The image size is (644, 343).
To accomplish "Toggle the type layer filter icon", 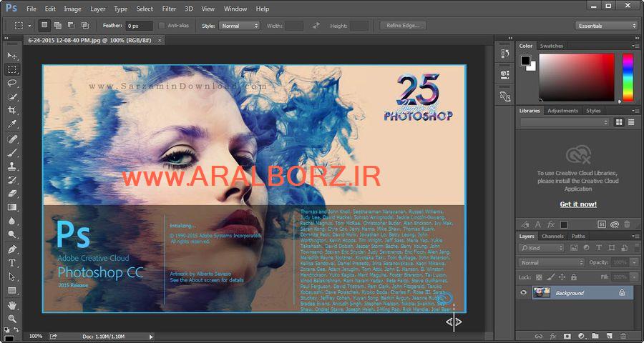I will coord(599,248).
